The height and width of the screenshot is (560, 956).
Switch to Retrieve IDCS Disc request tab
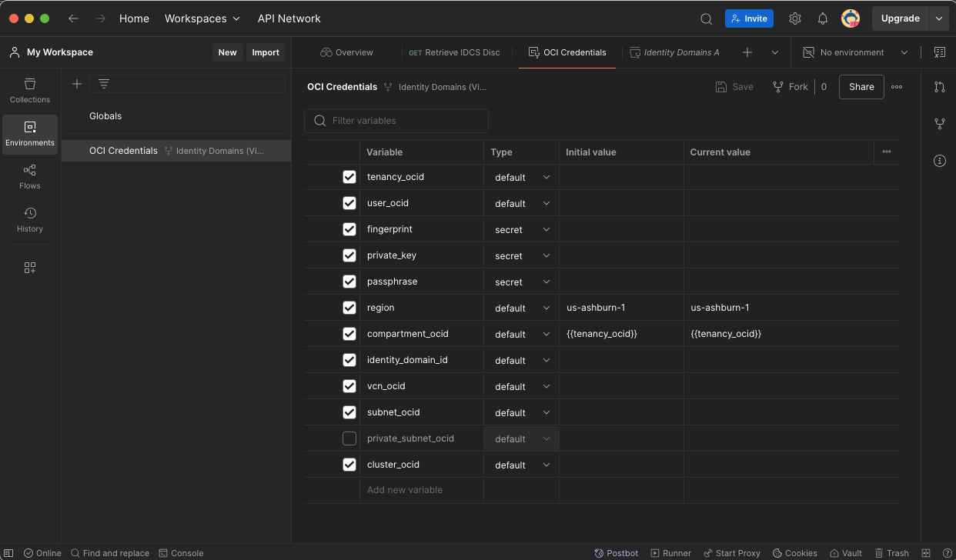coord(454,52)
